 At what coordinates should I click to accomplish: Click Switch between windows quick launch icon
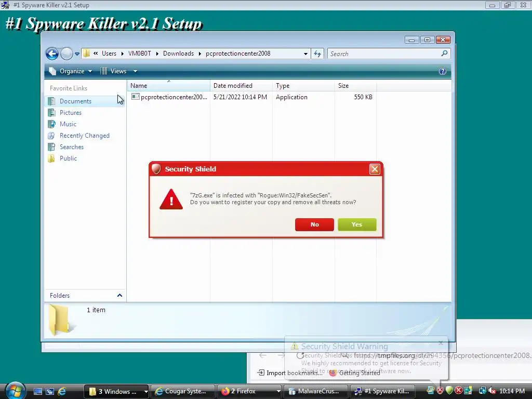click(x=49, y=392)
